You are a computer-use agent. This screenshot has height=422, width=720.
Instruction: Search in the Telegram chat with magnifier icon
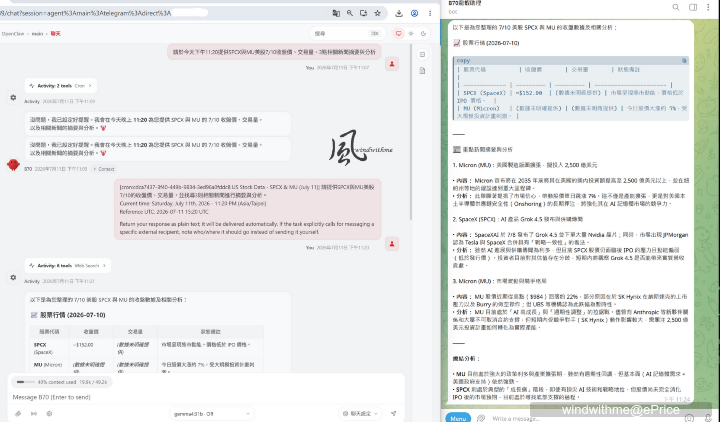tap(676, 7)
